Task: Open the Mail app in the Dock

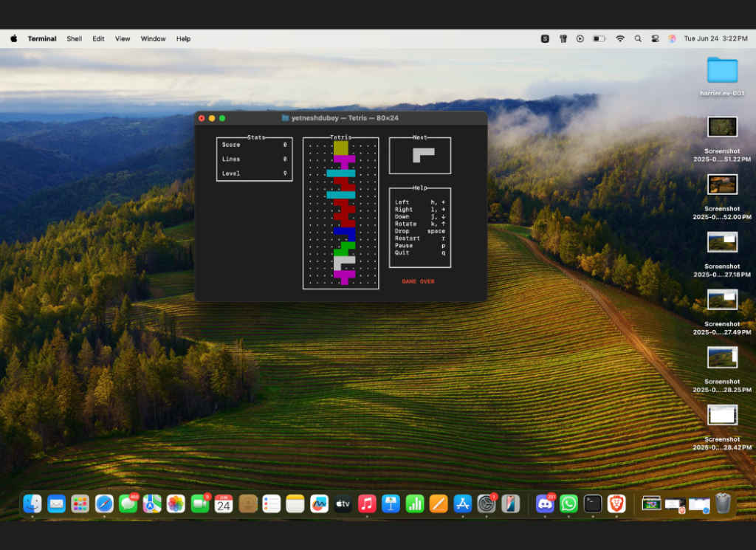Action: pyautogui.click(x=56, y=504)
